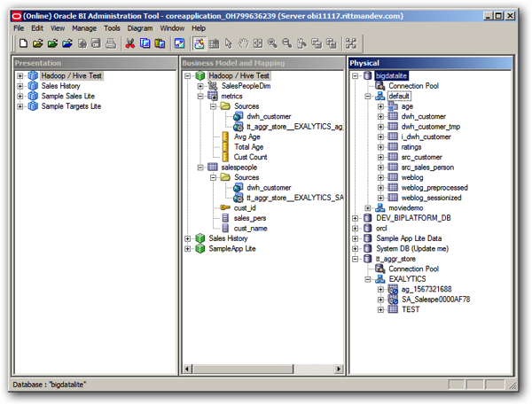The width and height of the screenshot is (532, 405).
Task: Open the Edit menu
Action: click(37, 28)
